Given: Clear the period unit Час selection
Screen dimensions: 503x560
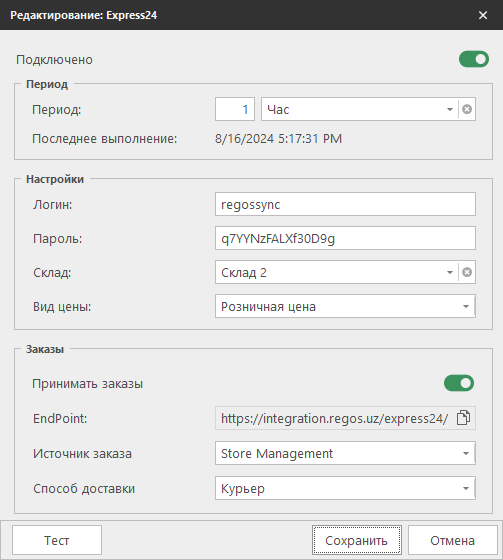Looking at the screenshot, I should click(x=467, y=109).
